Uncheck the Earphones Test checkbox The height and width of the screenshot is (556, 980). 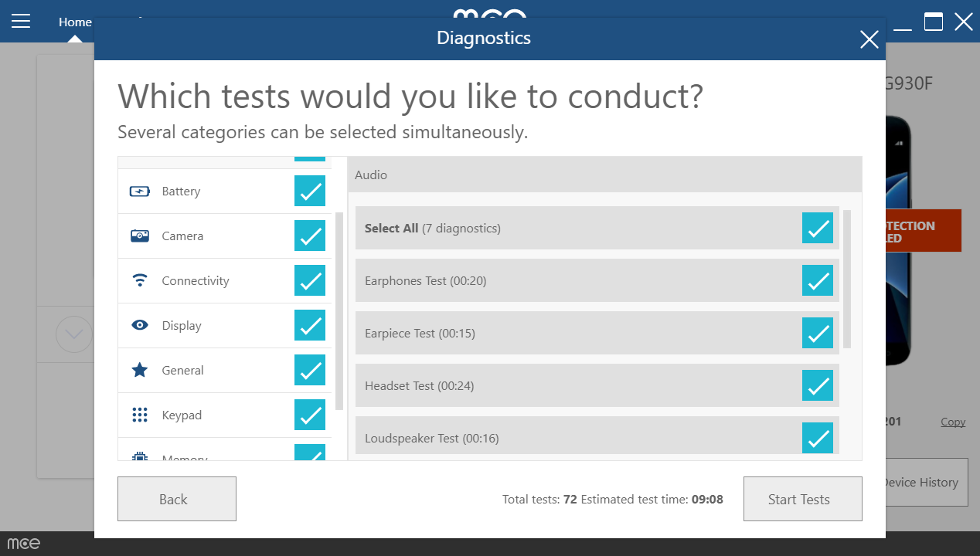(x=817, y=280)
